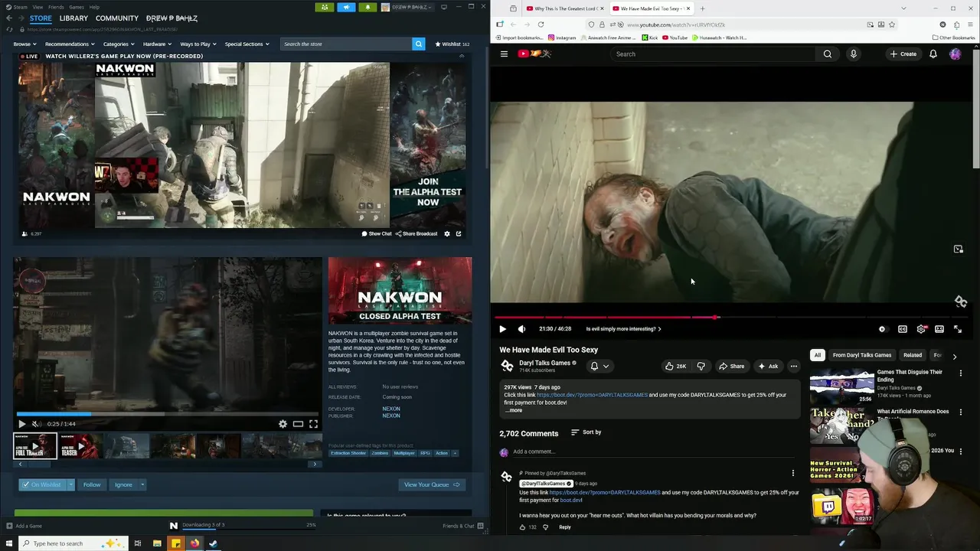Expand the Steam 'Ways to Play' dropdown
The height and width of the screenshot is (551, 980).
coord(198,44)
